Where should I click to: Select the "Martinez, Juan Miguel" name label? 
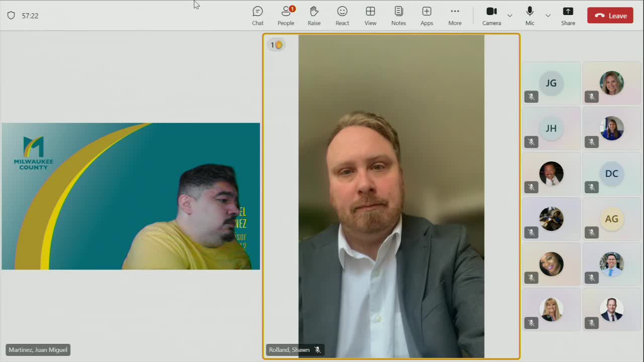pyautogui.click(x=38, y=350)
